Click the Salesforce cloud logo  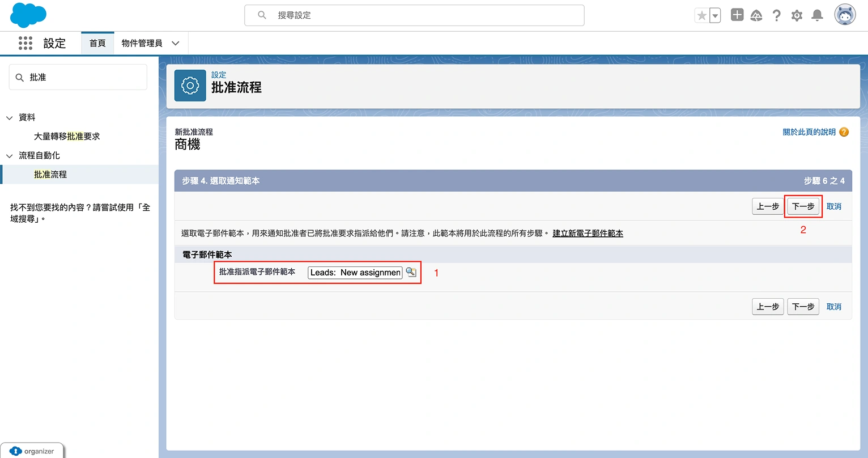(28, 15)
